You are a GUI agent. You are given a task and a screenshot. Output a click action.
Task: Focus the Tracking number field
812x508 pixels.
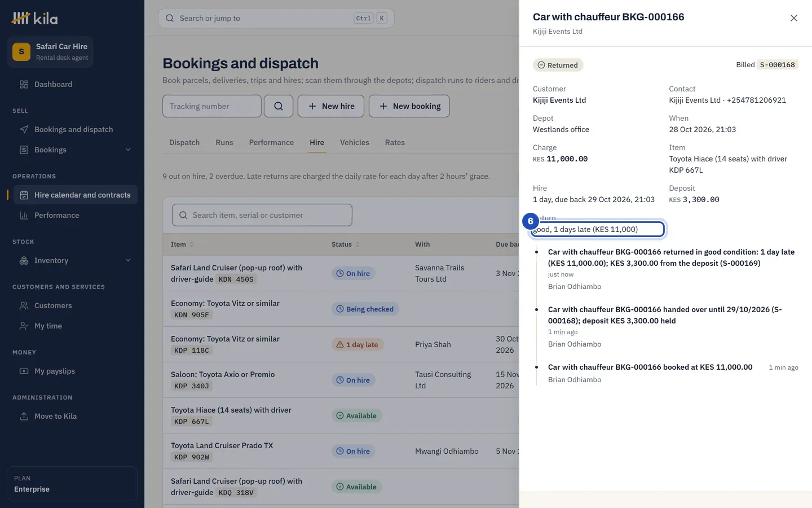point(212,106)
